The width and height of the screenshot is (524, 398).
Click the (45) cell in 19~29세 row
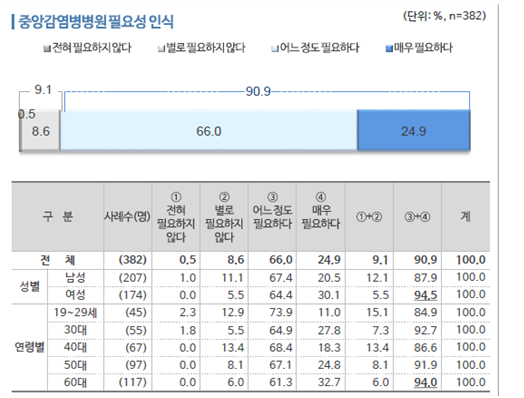coord(136,312)
